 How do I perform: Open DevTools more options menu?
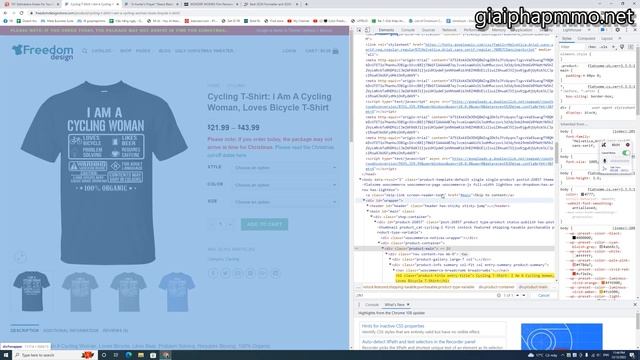click(x=626, y=30)
